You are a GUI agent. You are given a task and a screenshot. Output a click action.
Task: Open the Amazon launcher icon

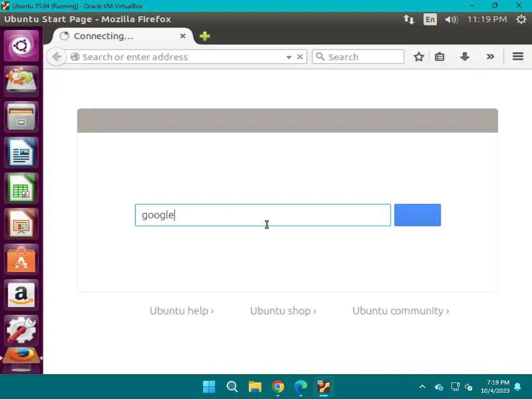[x=21, y=295]
